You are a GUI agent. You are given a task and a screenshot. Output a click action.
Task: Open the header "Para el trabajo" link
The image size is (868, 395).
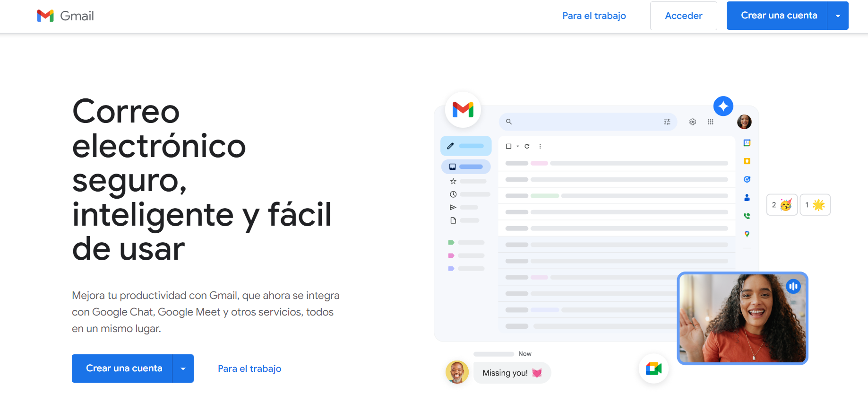pyautogui.click(x=594, y=16)
